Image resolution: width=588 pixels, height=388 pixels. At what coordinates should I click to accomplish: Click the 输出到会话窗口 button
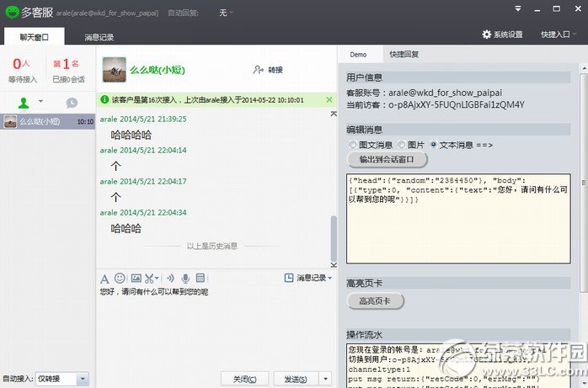387,159
